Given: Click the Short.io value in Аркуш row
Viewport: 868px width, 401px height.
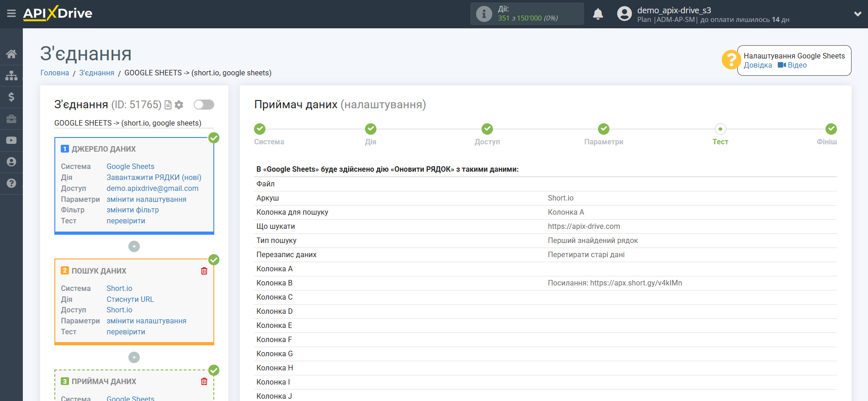Looking at the screenshot, I should coord(561,198).
